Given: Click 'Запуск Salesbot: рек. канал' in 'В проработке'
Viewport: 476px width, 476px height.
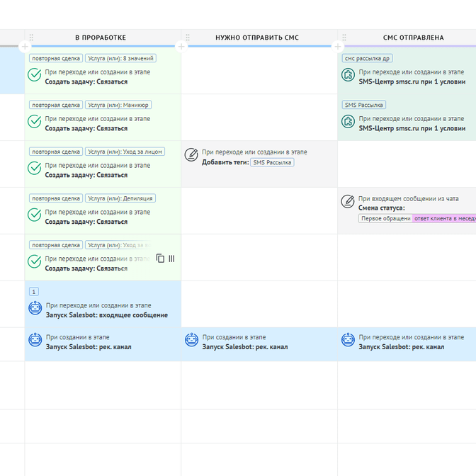Looking at the screenshot, I should 89,347.
